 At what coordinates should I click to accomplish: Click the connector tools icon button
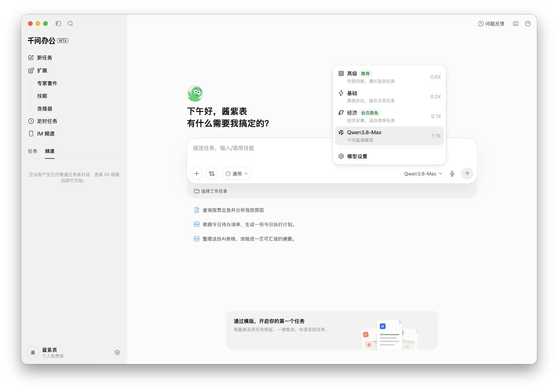click(212, 174)
